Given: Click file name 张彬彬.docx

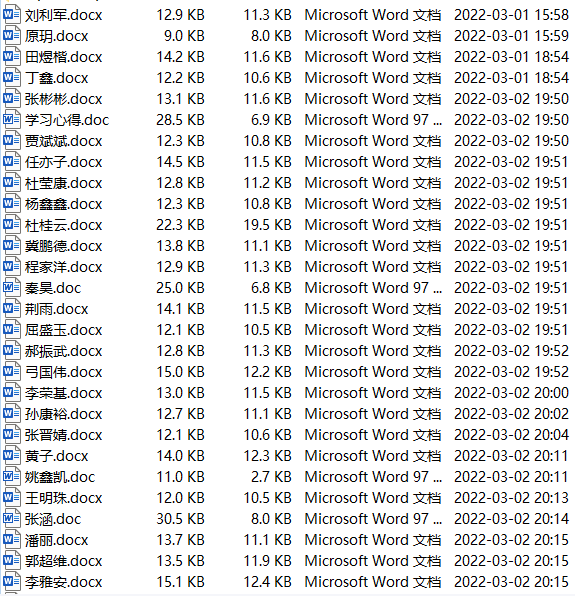Looking at the screenshot, I should 63,99.
